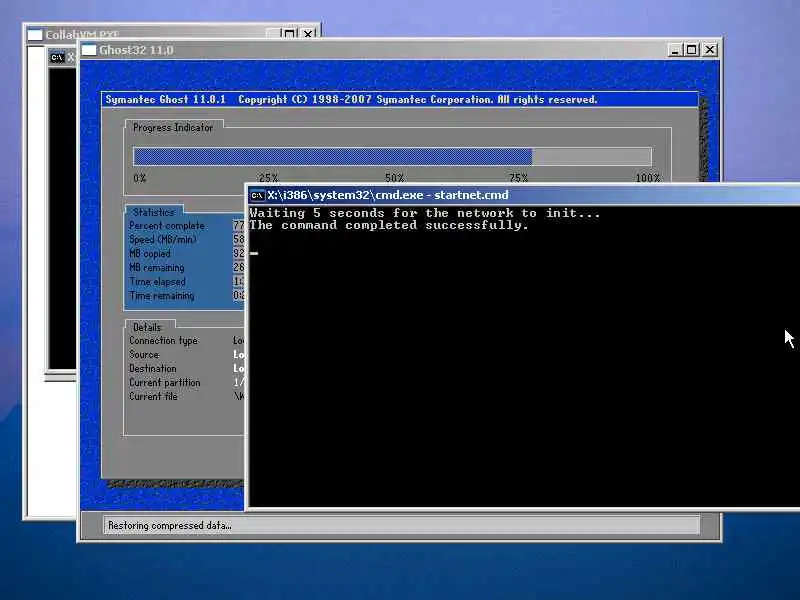This screenshot has height=600, width=800.
Task: Maximize the CollabVM window
Action: 289,34
